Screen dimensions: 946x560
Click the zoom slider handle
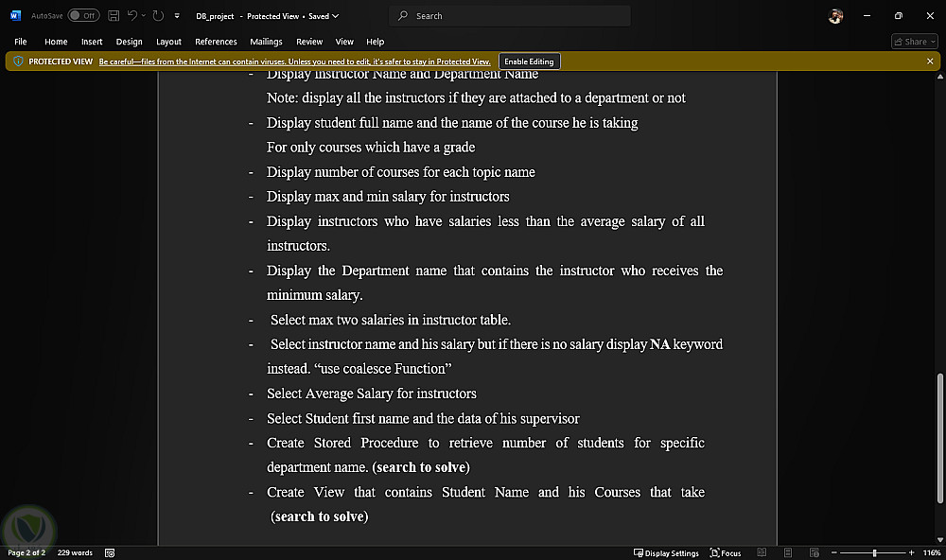tap(874, 552)
